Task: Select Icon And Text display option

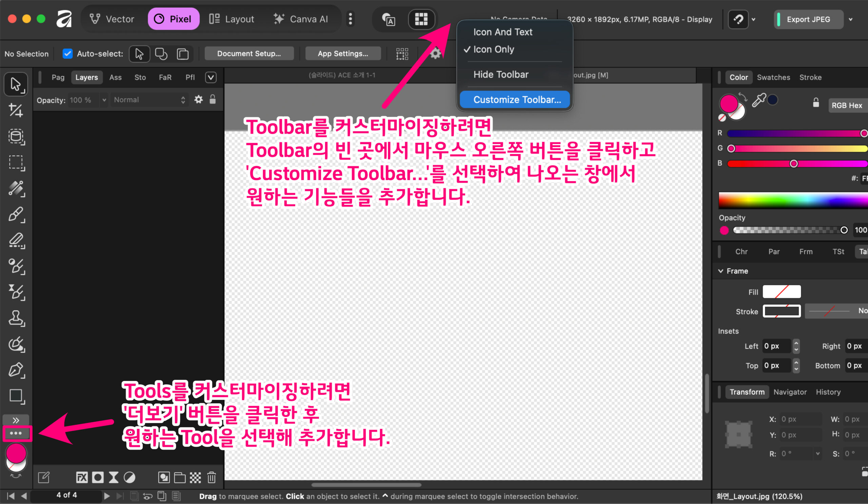Action: click(x=502, y=32)
